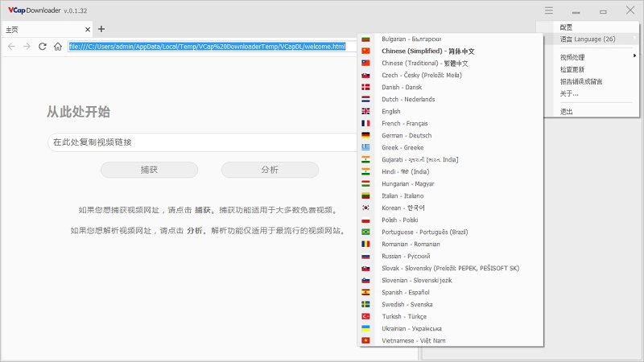Click the United Kingdom flag for English
The width and height of the screenshot is (644, 362).
click(x=365, y=111)
